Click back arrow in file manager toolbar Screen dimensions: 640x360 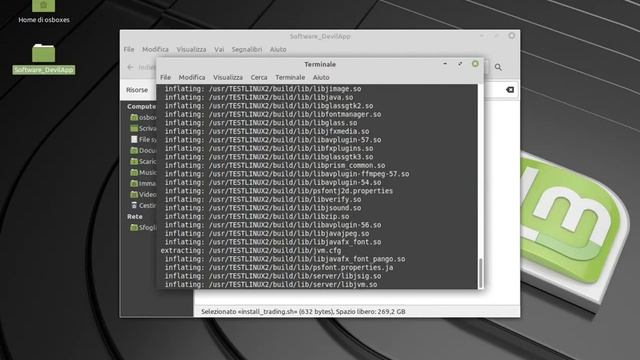pos(130,67)
